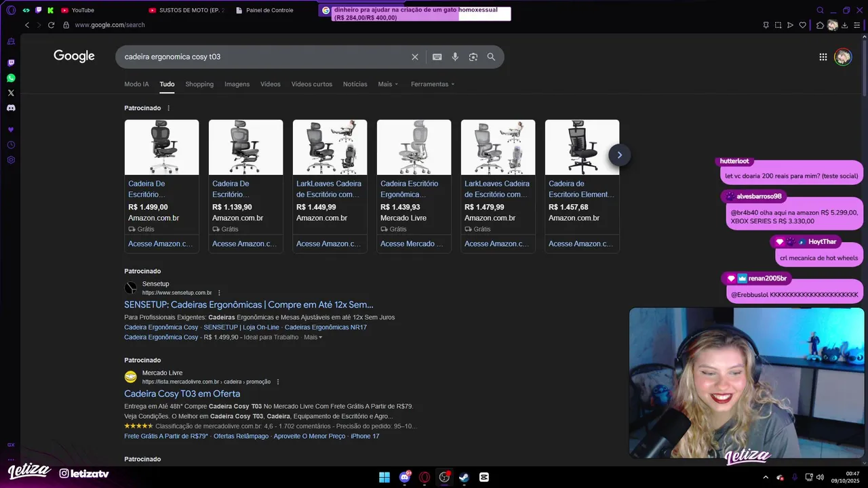Image resolution: width=868 pixels, height=488 pixels.
Task: Open SENSETUP | Loja On-Line sitelink
Action: click(x=241, y=327)
